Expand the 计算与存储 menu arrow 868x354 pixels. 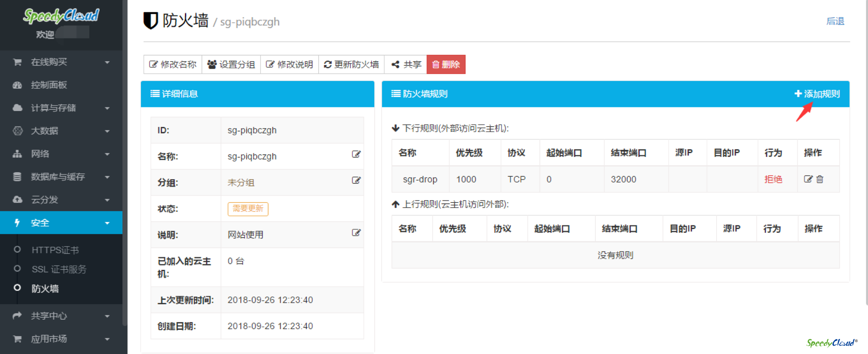[107, 108]
